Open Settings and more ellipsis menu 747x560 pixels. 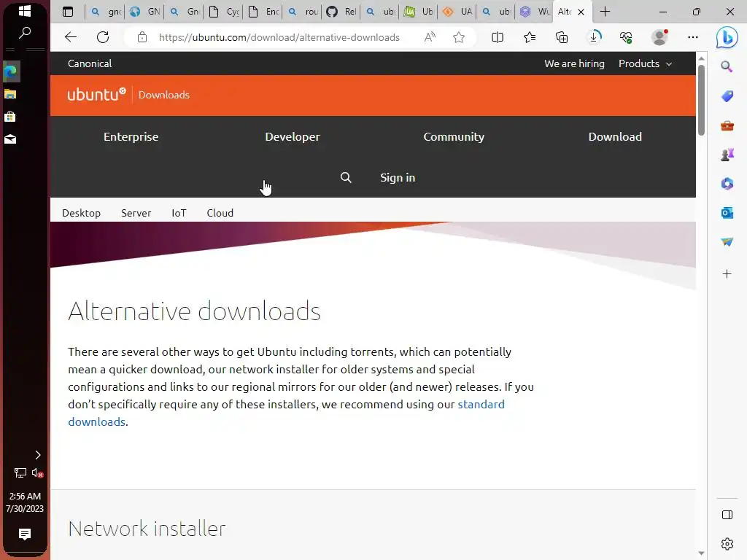pos(693,37)
